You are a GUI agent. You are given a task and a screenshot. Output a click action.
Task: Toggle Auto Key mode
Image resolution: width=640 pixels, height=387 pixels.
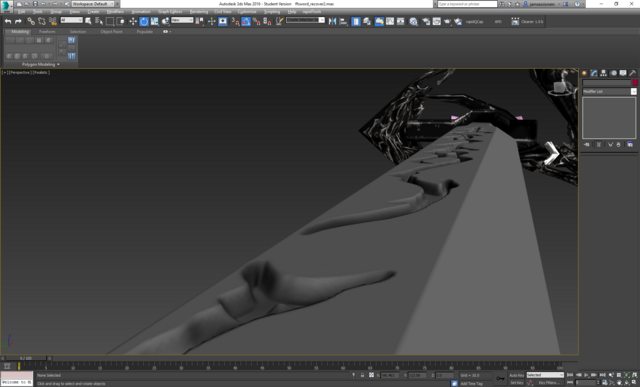[516, 375]
